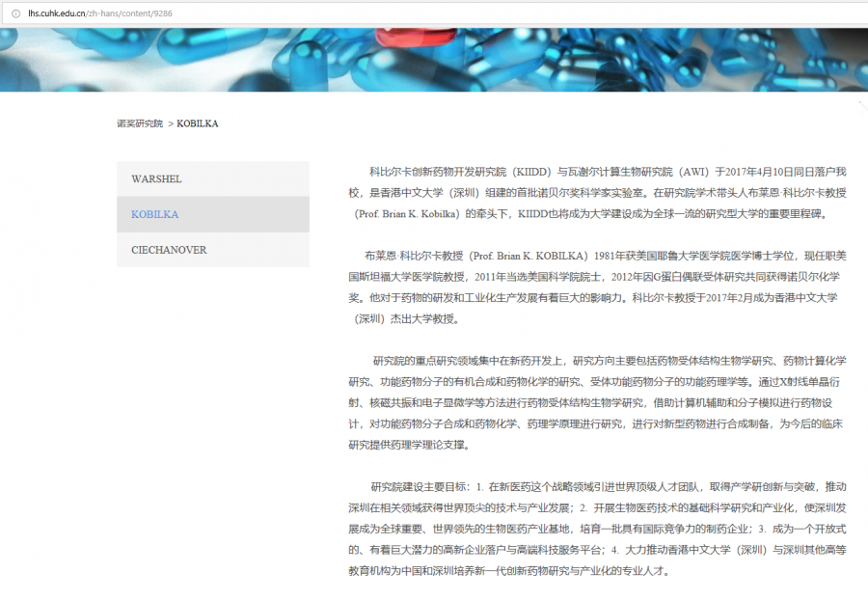Click the paragraph starting 研究院的重点研究领域
This screenshot has width=868, height=600.
click(x=597, y=402)
